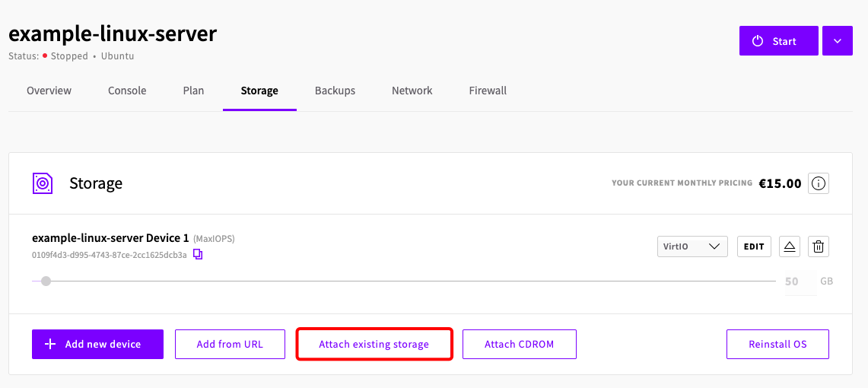
Task: Open the VirtIO controller dropdown
Action: tap(692, 246)
